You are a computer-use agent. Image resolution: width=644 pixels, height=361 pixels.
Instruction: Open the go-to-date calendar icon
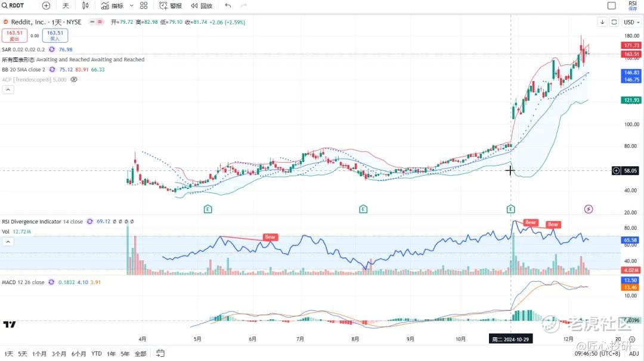160,353
